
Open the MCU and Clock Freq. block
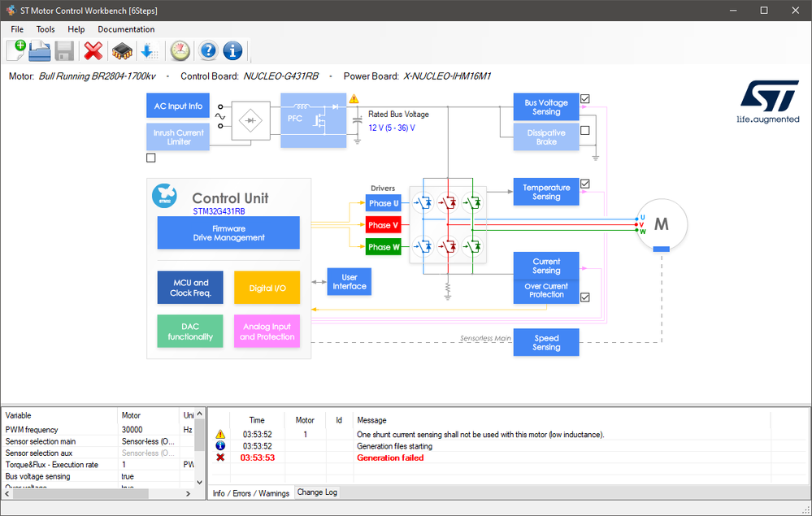190,288
